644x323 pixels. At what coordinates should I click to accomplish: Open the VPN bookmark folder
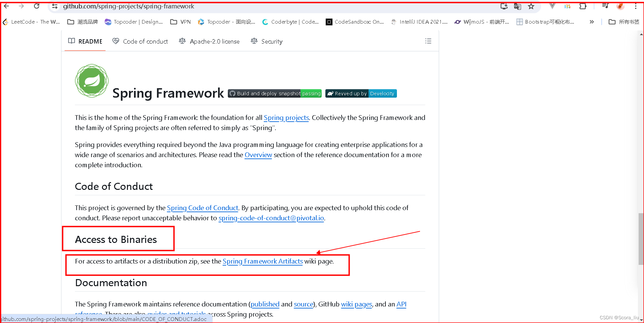(x=181, y=22)
